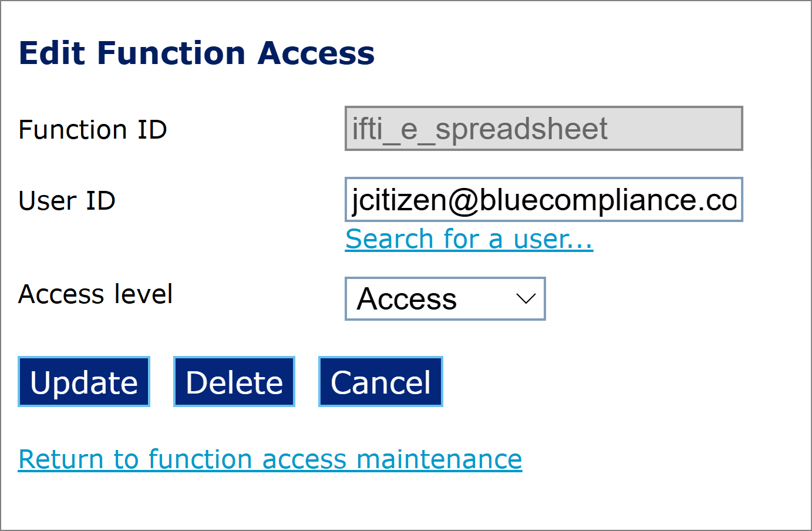Open the 'Search for a user...' link

click(x=469, y=239)
